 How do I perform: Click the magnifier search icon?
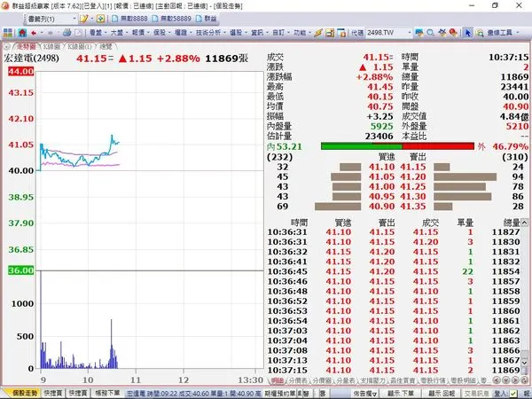click(x=430, y=33)
